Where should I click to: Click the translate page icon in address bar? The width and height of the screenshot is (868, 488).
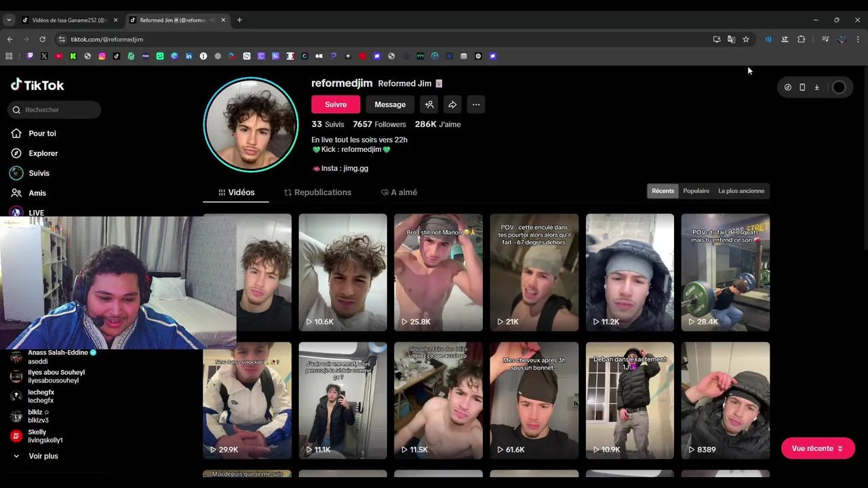pyautogui.click(x=731, y=39)
